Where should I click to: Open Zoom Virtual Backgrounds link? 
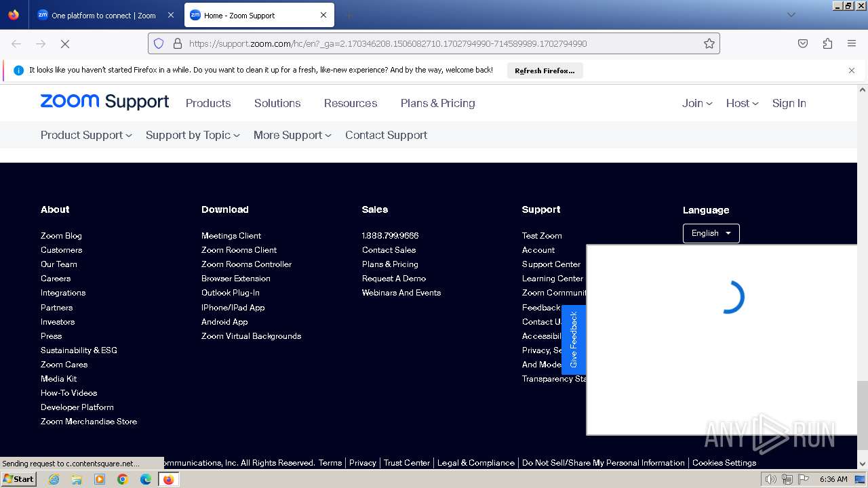(x=251, y=336)
